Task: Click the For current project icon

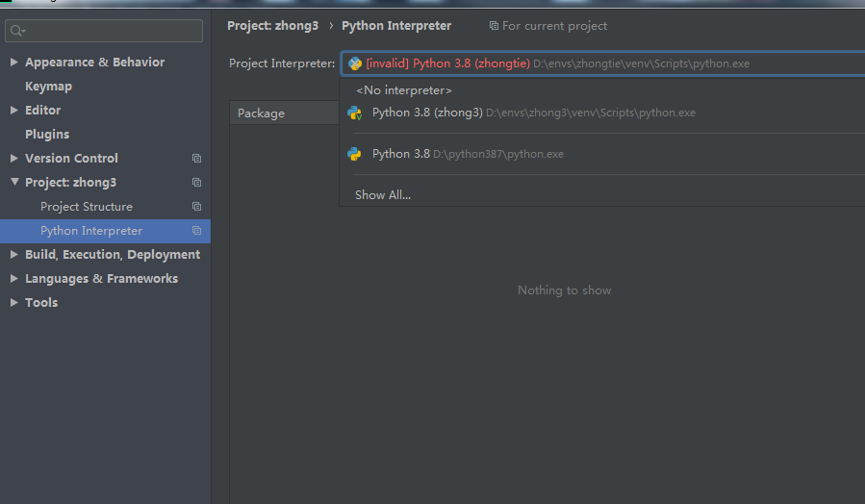Action: [494, 26]
